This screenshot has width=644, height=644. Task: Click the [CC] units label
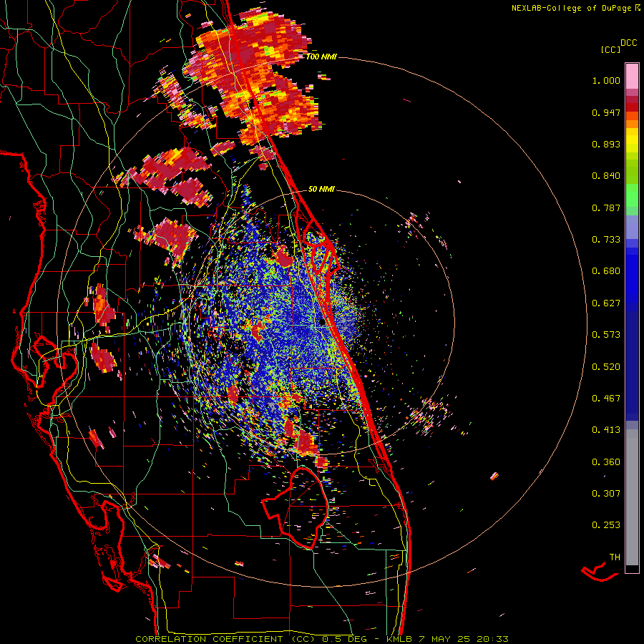610,49
